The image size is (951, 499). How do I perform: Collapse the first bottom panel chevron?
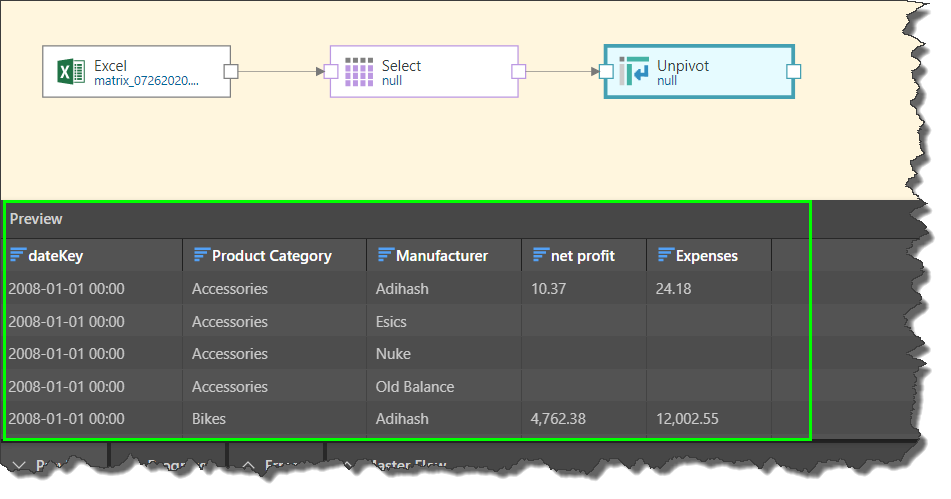pyautogui.click(x=20, y=465)
